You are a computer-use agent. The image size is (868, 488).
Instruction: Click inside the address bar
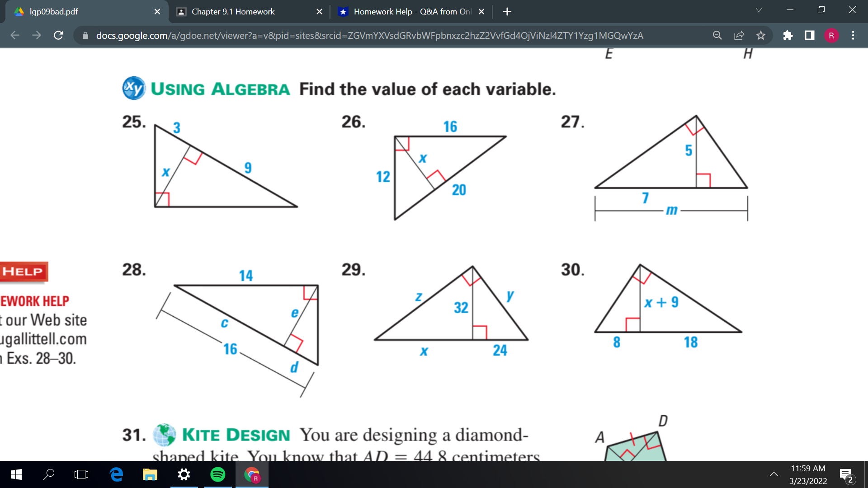(362, 35)
